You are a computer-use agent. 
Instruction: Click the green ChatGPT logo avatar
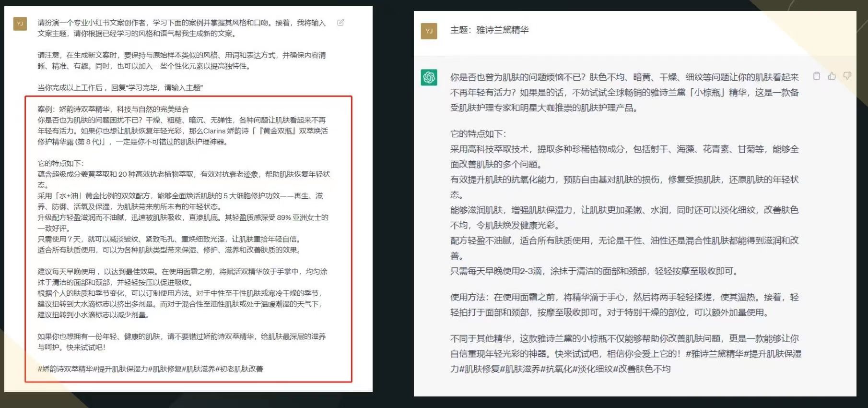(x=429, y=77)
